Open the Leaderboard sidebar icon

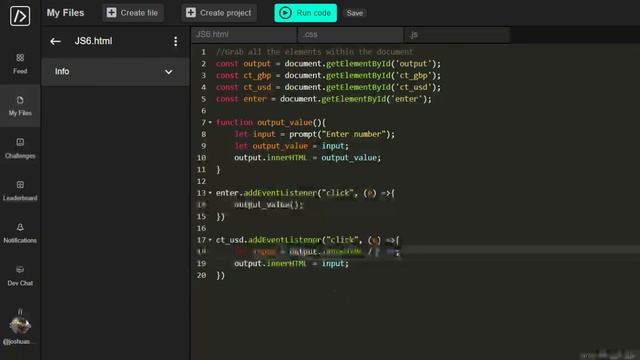pos(20,184)
